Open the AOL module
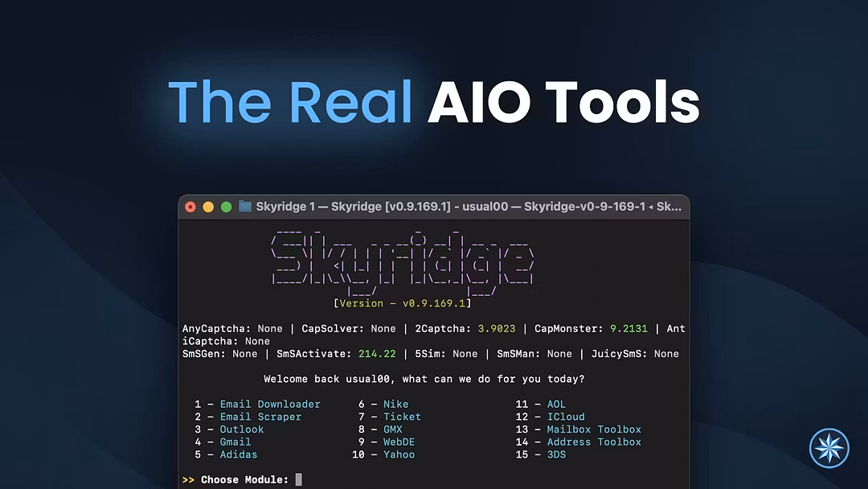 tap(555, 404)
